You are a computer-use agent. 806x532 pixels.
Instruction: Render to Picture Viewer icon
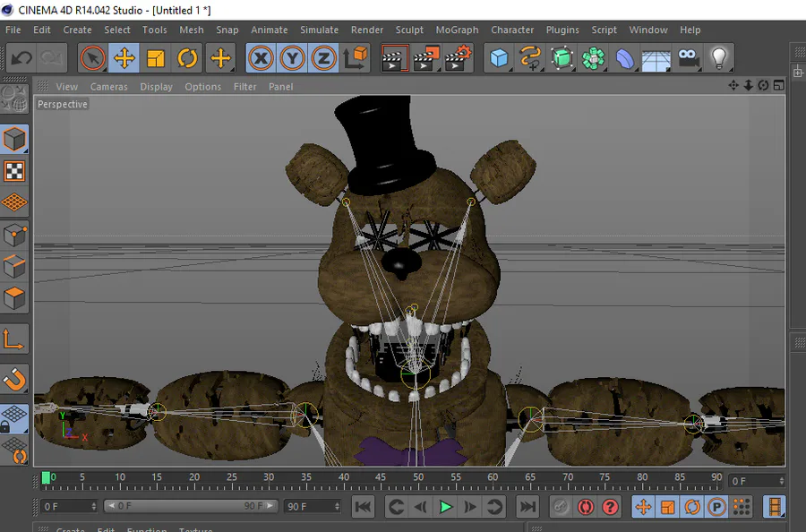tap(426, 57)
